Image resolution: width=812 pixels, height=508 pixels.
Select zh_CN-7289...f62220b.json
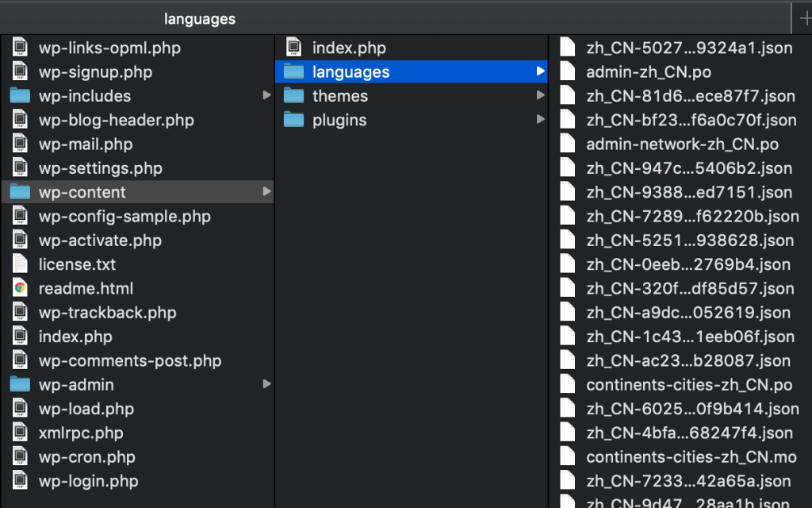692,216
